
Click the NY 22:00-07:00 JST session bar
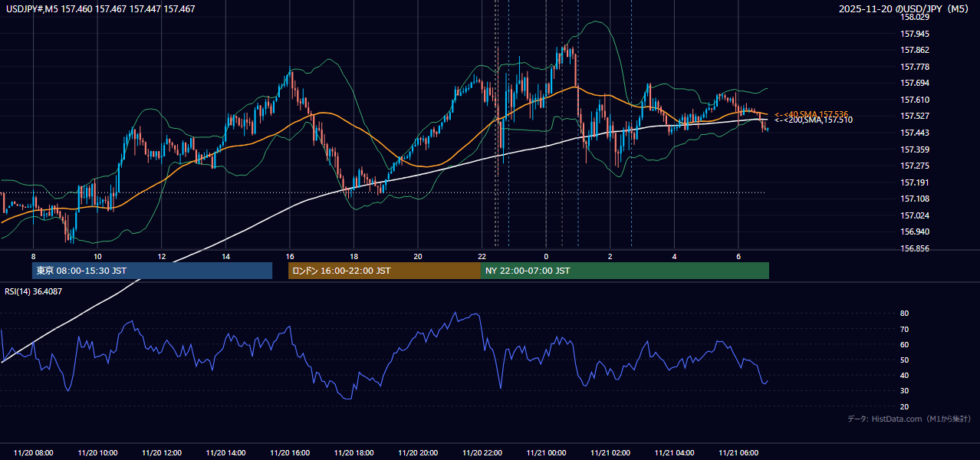pos(625,271)
